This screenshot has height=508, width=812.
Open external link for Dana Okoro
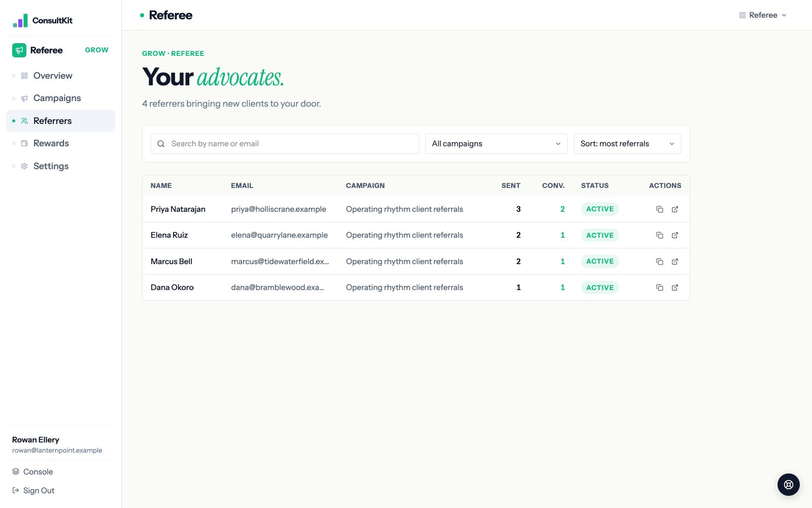(675, 288)
